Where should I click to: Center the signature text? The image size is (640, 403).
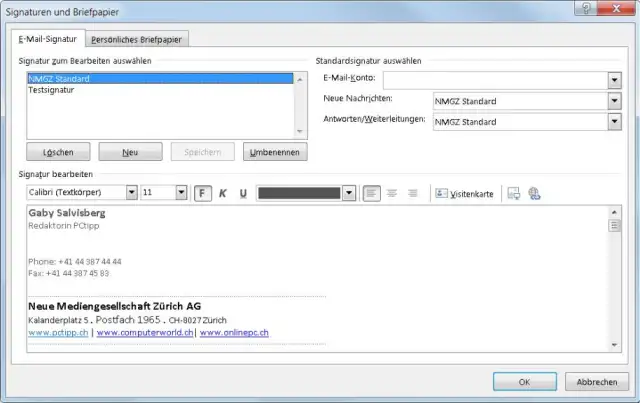click(x=392, y=193)
